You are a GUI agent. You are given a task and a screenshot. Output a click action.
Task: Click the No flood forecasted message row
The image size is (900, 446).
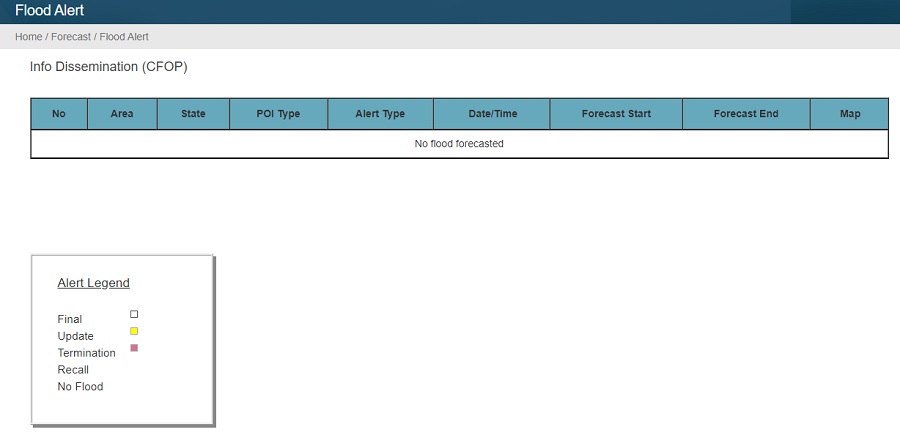(459, 144)
